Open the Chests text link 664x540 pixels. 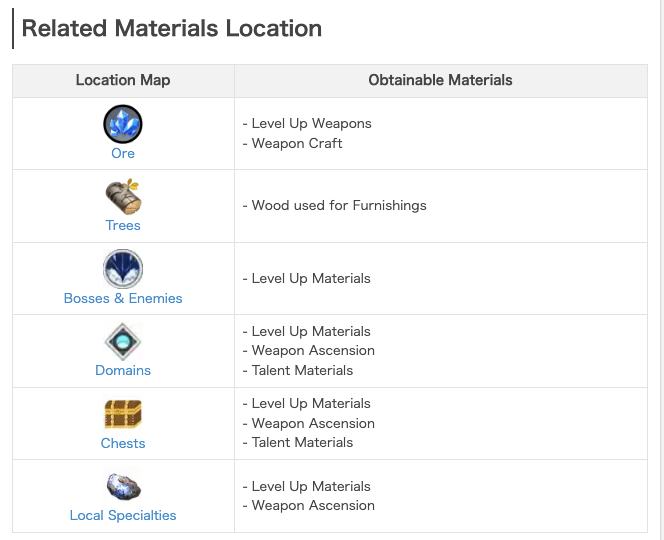[x=123, y=443]
